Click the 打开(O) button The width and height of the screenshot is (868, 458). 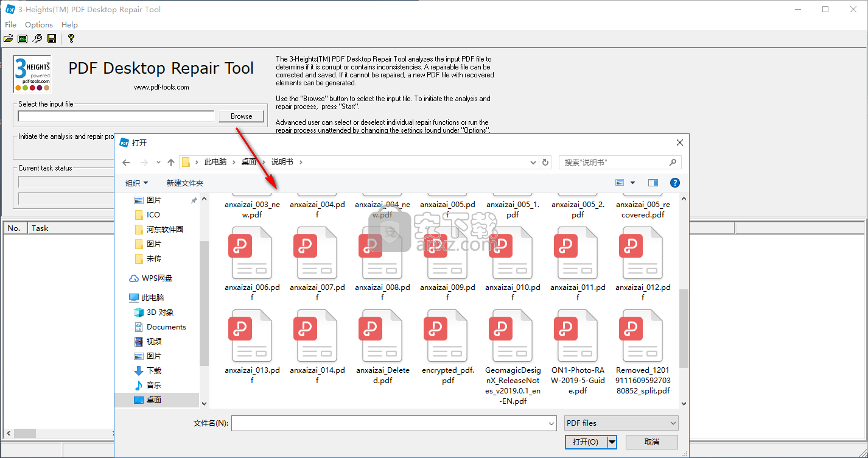[586, 442]
